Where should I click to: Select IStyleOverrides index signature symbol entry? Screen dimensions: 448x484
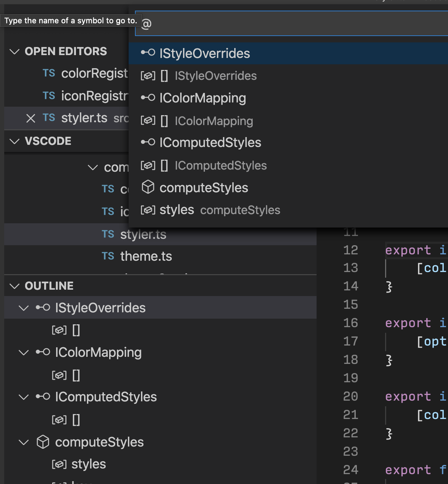(288, 76)
